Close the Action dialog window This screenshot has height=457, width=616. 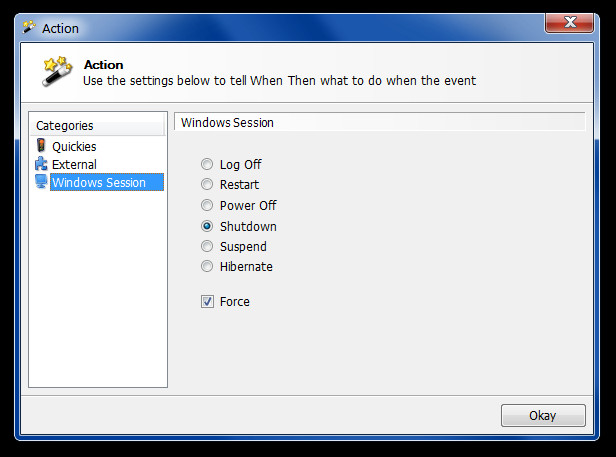tap(569, 22)
